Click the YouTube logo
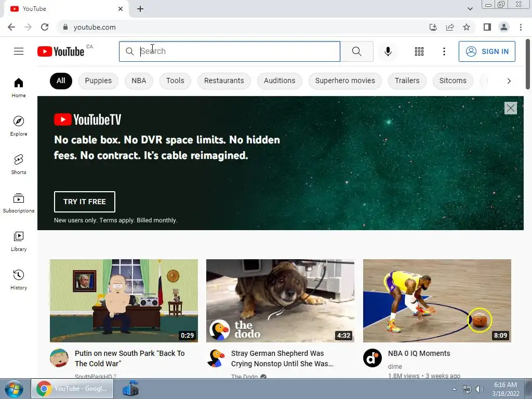Screen dimensions: 532x399 [x=61, y=51]
